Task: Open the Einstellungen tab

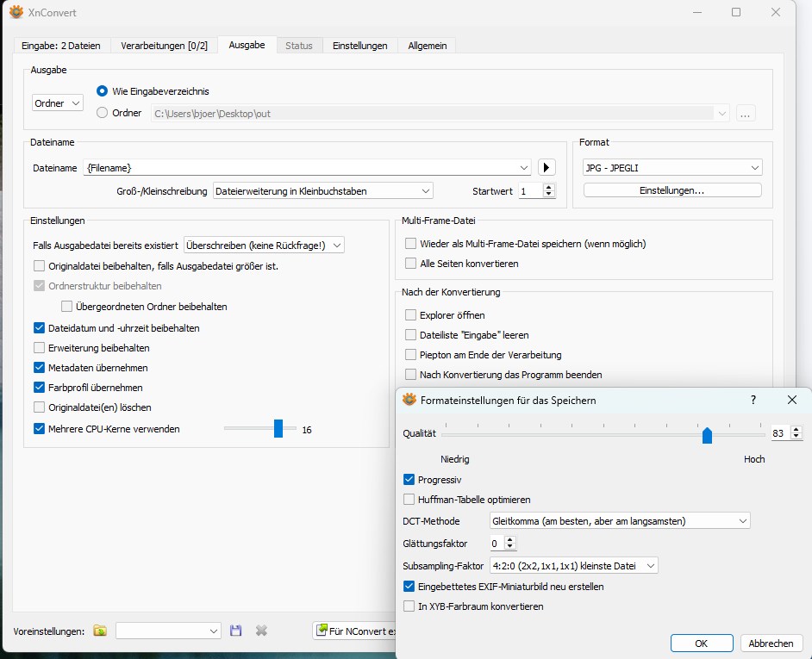Action: coord(360,46)
